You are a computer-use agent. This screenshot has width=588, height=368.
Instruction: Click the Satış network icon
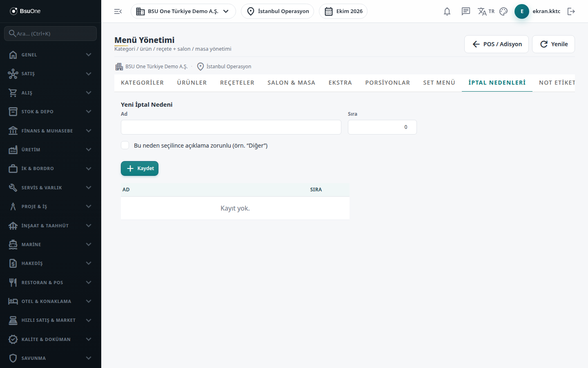click(x=13, y=74)
